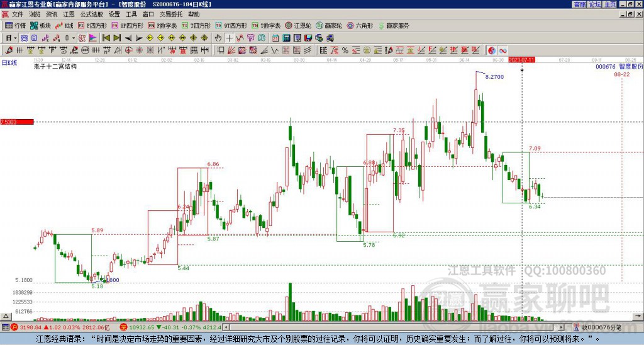This screenshot has width=644, height=345.
Task: Click the infinity symbol icon
Action: click(x=502, y=50)
